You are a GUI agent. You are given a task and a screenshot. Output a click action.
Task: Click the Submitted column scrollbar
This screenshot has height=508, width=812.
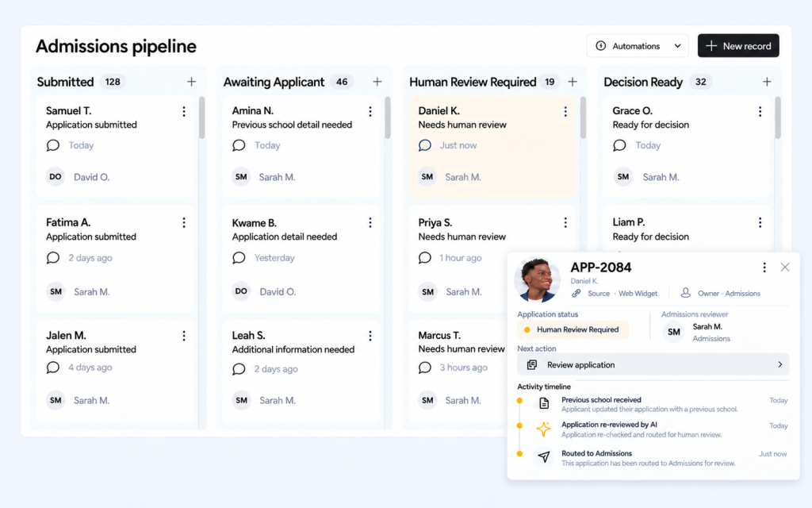pyautogui.click(x=202, y=117)
